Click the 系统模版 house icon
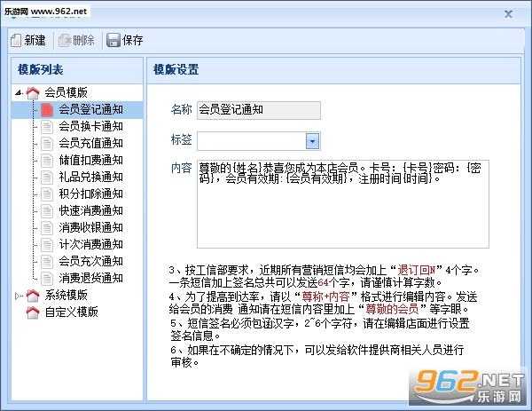532x411 pixels. [x=33, y=296]
